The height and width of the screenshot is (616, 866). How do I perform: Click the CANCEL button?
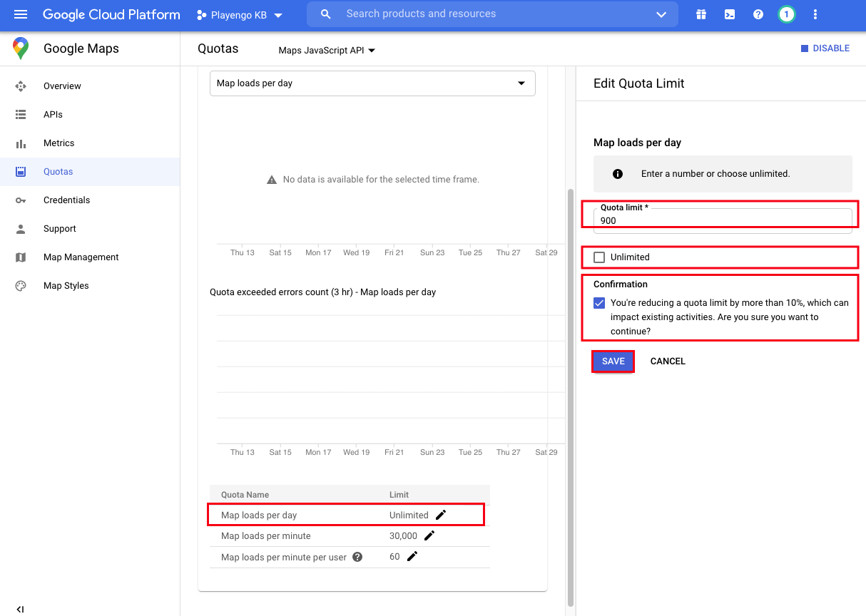click(x=668, y=361)
